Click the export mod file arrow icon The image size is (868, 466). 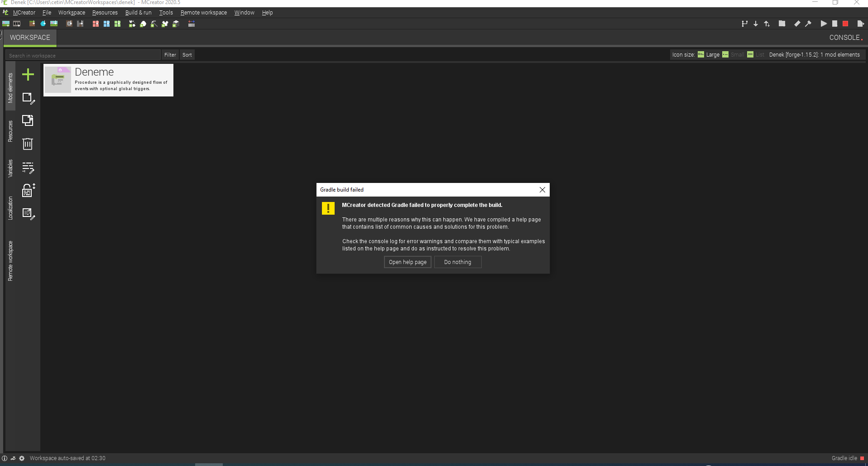point(860,24)
